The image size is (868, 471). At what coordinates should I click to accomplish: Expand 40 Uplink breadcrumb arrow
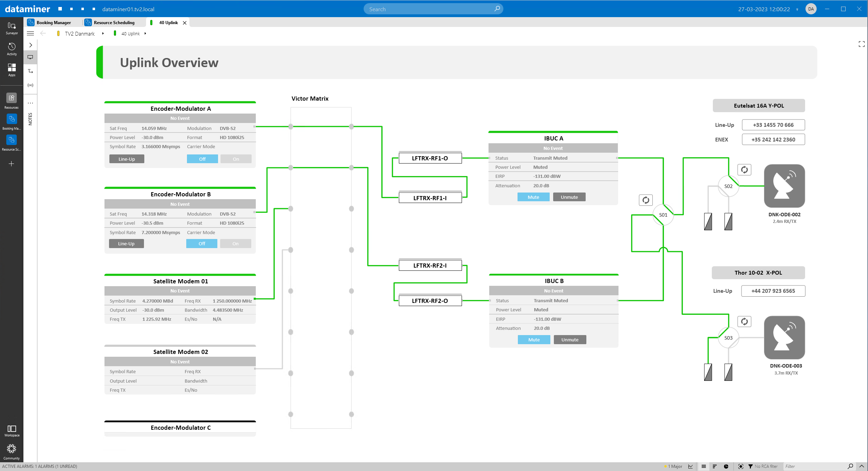pos(145,34)
